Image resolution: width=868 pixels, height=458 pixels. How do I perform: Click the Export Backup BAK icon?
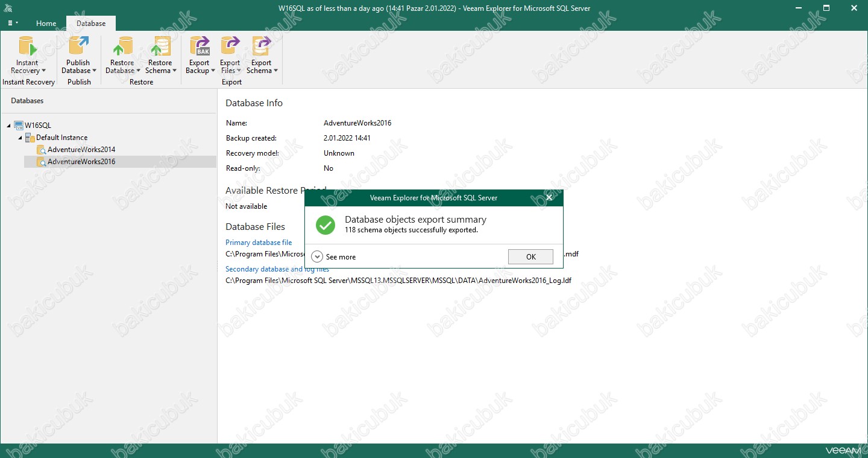pos(199,46)
